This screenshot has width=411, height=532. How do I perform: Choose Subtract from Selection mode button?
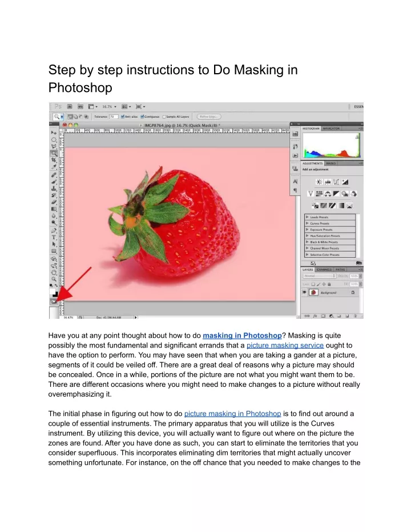click(80, 117)
